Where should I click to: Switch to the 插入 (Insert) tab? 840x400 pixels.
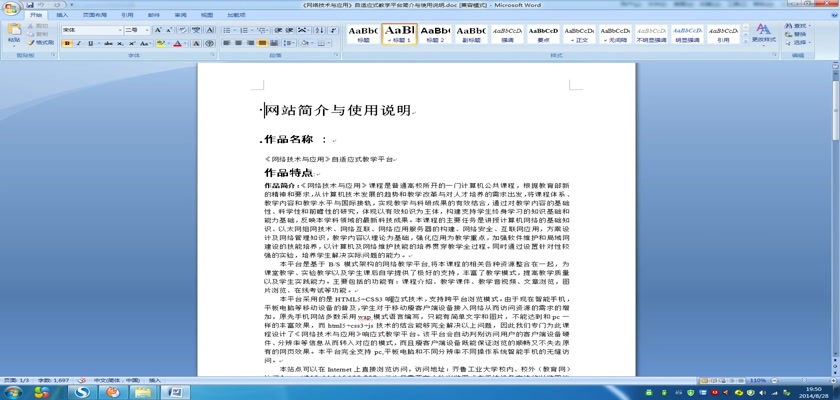pyautogui.click(x=62, y=15)
